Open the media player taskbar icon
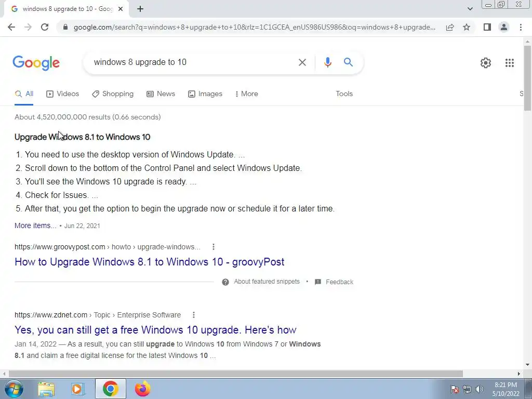The image size is (532, 399). click(x=78, y=389)
